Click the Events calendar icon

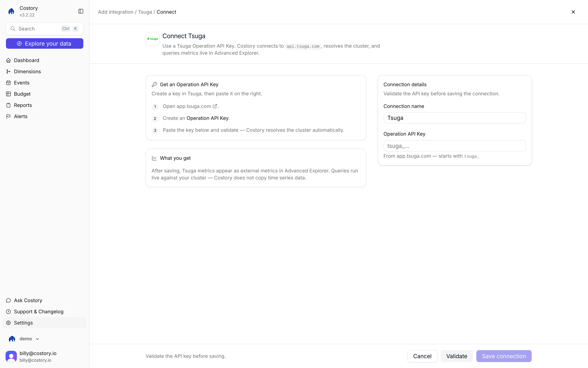click(8, 83)
